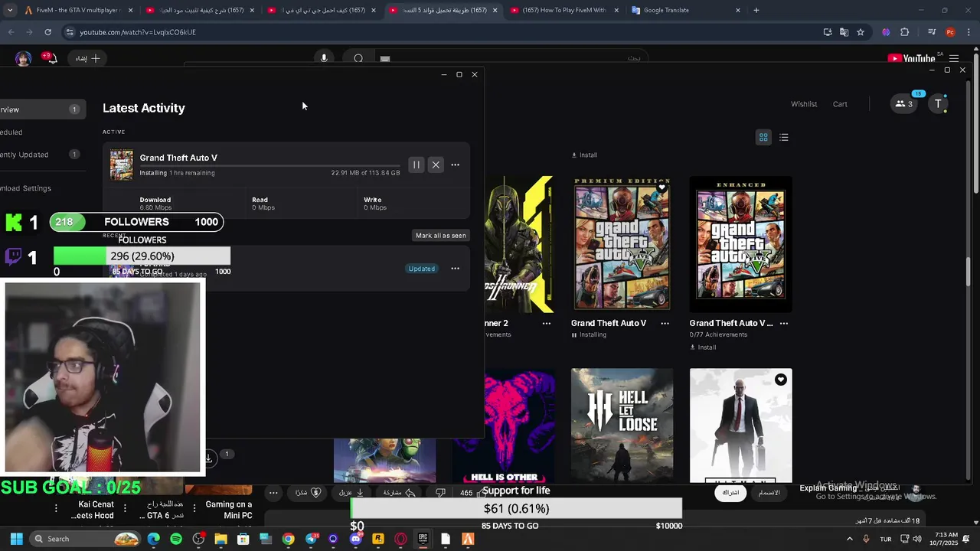Open three-dot menu beside the Updated badge
The height and width of the screenshot is (551, 980).
(455, 269)
